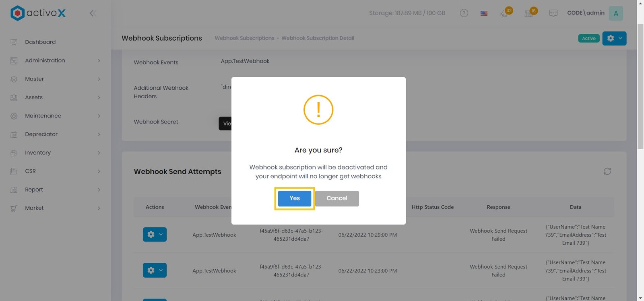Expand the Inventory chevron arrow
Viewport: 644px width, 301px height.
(x=99, y=153)
